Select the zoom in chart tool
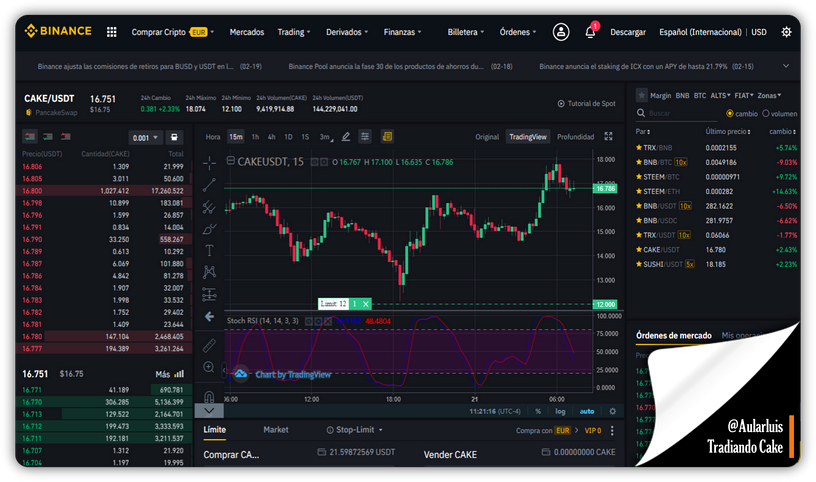The height and width of the screenshot is (482, 816). point(209,367)
